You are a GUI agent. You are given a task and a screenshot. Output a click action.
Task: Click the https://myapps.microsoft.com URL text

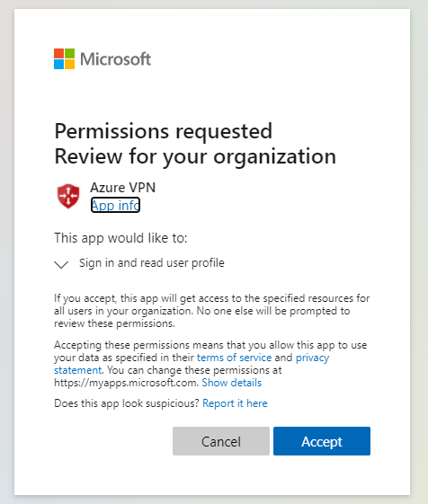(126, 383)
